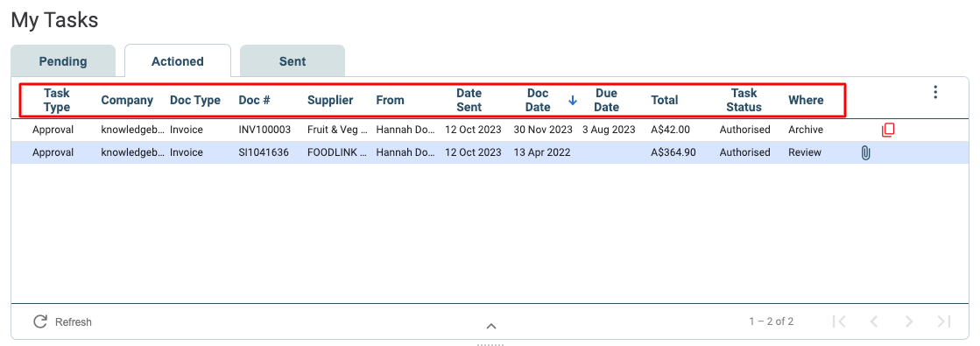Viewport: 980px width, 346px height.
Task: Jump to last page of results
Action: [x=944, y=321]
